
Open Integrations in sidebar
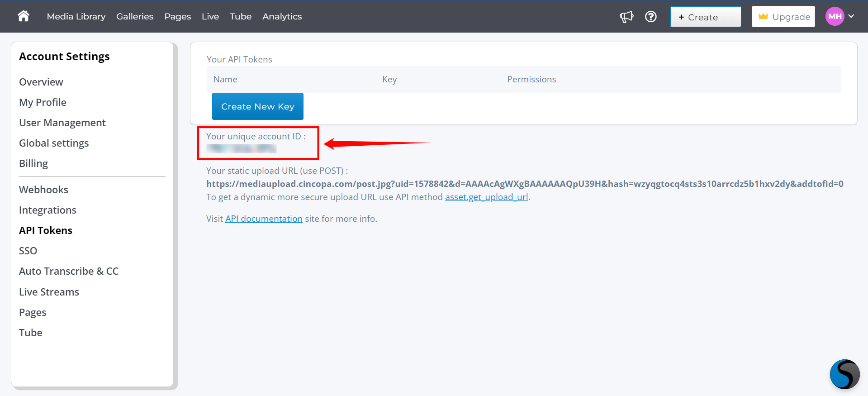[x=47, y=210]
